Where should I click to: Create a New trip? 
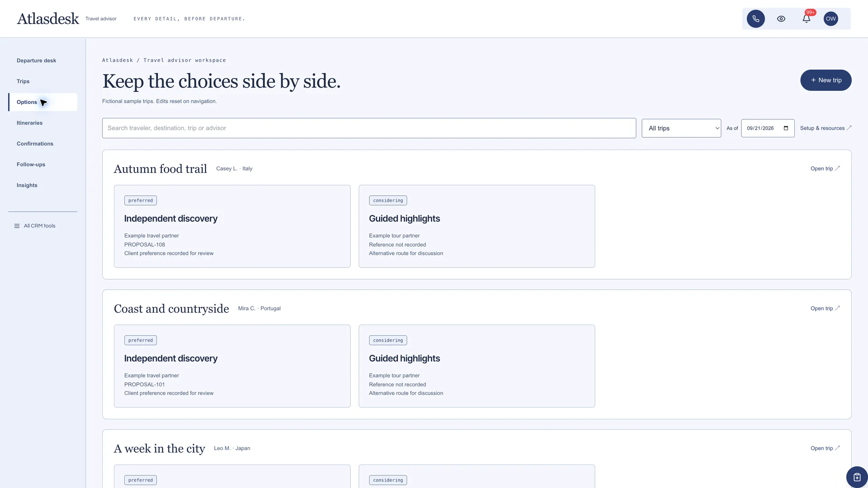pos(826,80)
